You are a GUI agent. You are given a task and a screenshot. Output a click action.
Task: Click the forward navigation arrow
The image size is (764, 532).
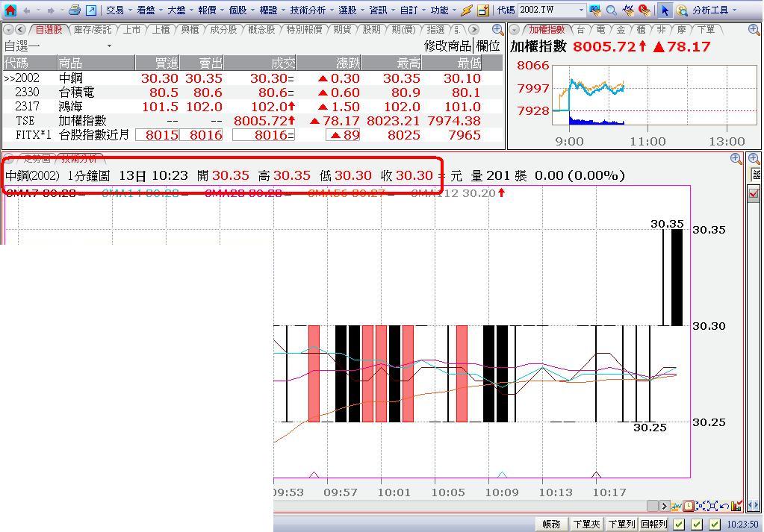tap(51, 10)
